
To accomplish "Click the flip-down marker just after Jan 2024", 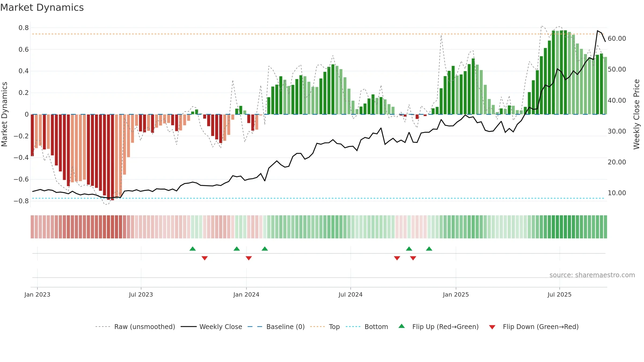I will click(x=249, y=258).
